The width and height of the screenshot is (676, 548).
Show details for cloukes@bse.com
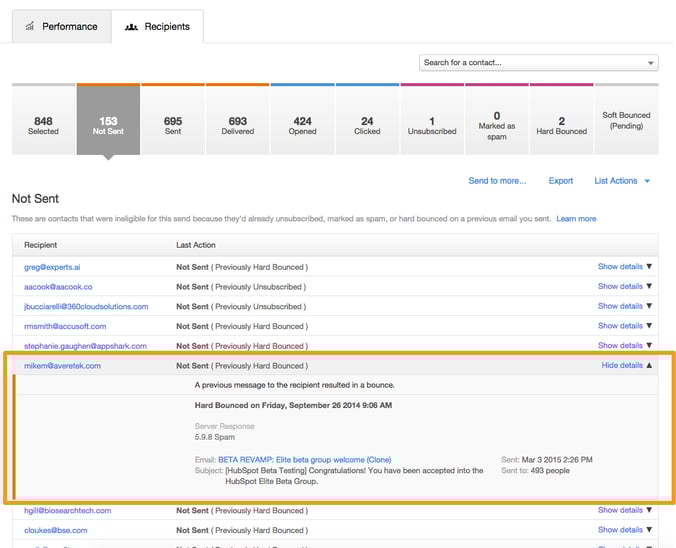(625, 530)
